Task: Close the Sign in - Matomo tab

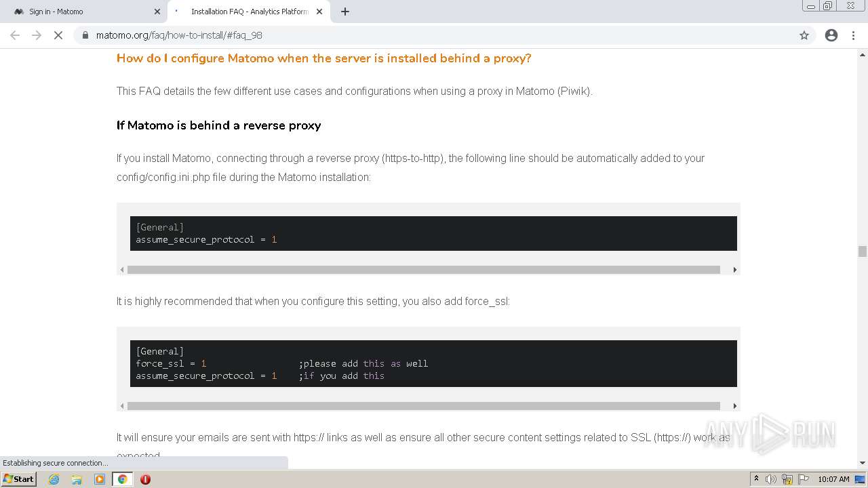Action: click(x=157, y=12)
